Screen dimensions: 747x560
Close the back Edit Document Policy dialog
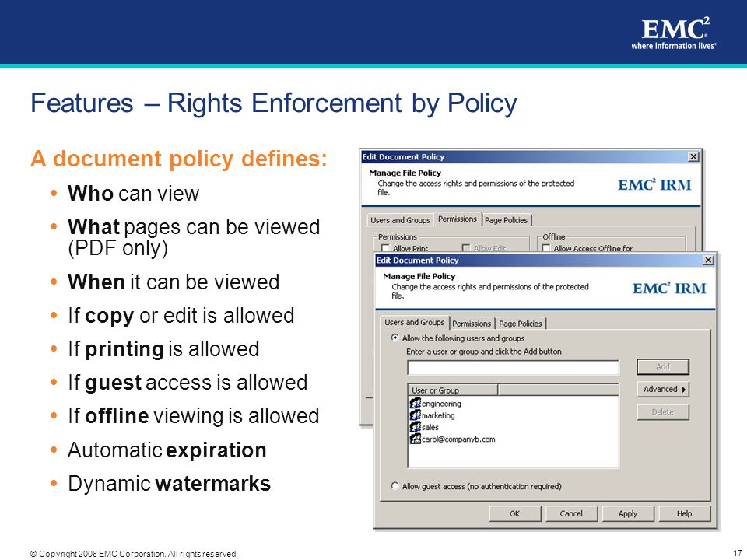point(694,156)
